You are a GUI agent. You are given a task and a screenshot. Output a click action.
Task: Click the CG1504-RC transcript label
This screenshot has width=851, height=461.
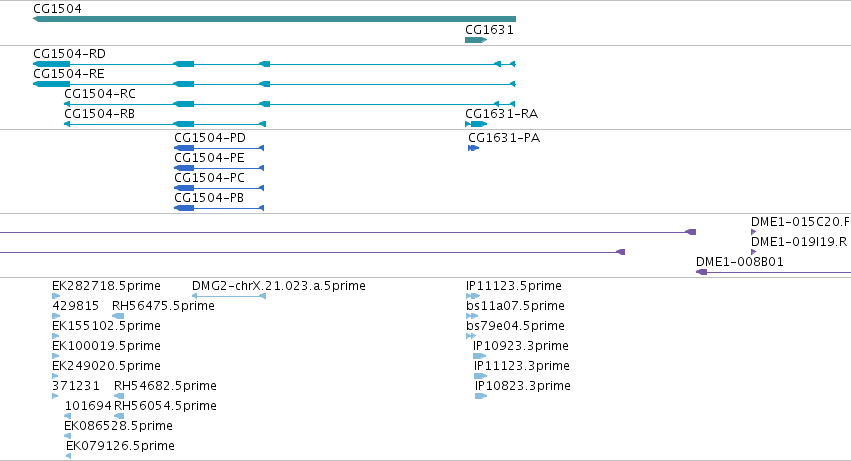pos(100,94)
